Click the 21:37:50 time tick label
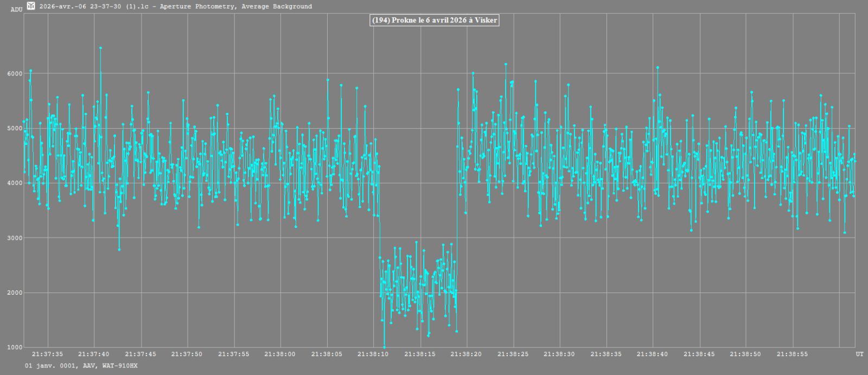Screen dimensions: 868x375 187,354
